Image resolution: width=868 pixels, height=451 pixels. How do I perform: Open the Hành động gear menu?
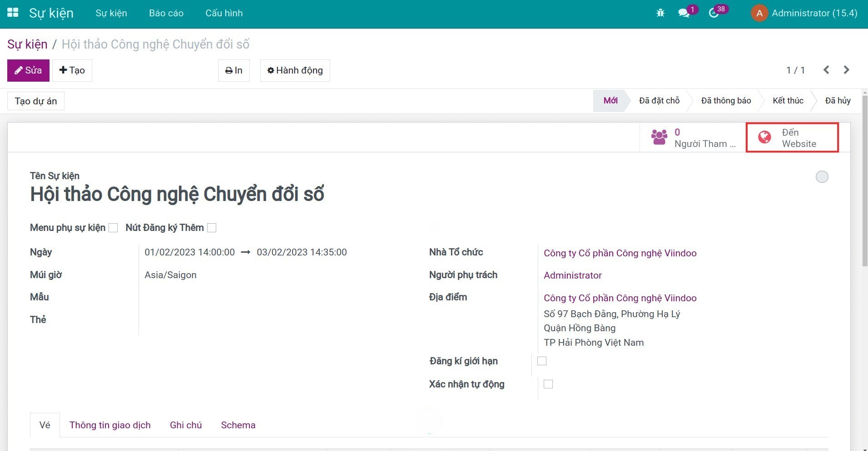click(294, 70)
